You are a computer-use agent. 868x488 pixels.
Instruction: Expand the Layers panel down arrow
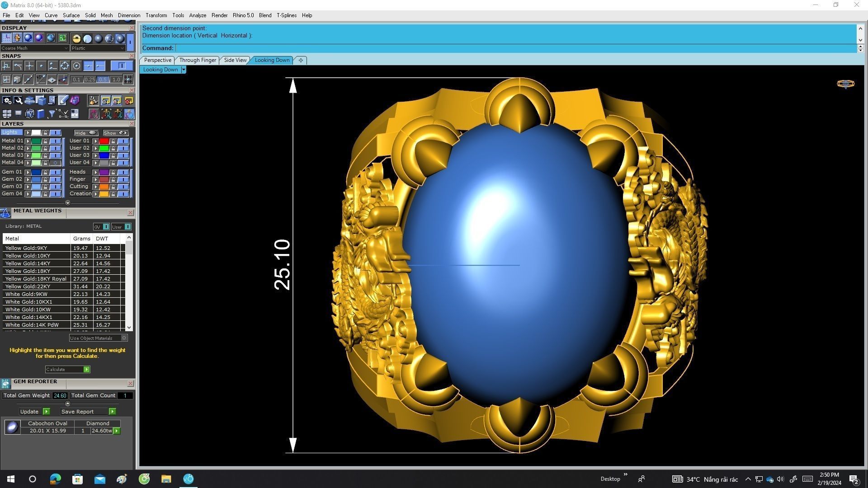[68, 203]
